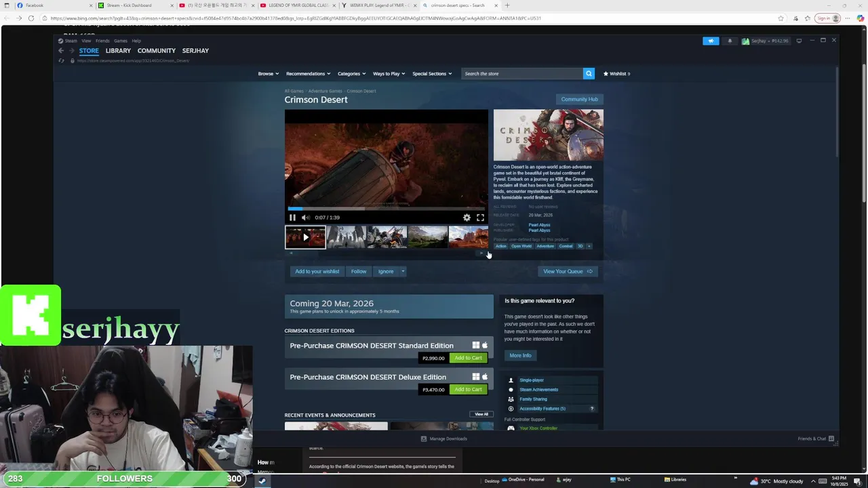Switch to the COMMUNITY tab

157,51
